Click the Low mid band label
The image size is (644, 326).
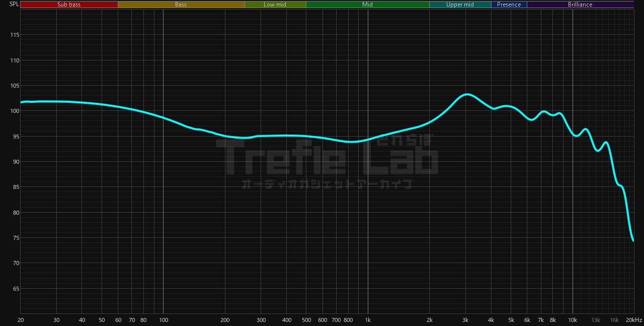coord(275,5)
